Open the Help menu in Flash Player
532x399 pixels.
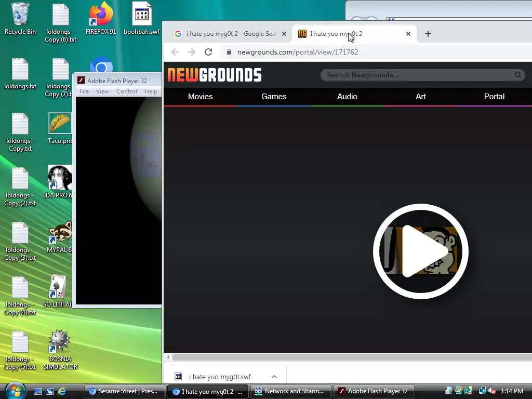coord(151,91)
